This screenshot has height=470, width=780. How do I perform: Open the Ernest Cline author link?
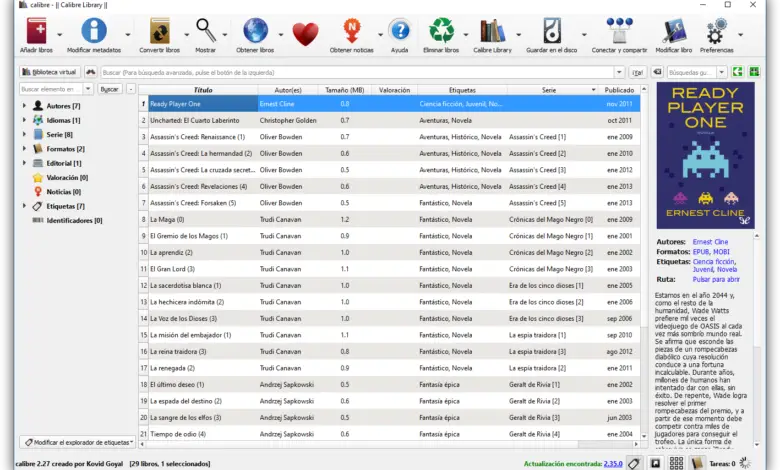[x=710, y=242]
